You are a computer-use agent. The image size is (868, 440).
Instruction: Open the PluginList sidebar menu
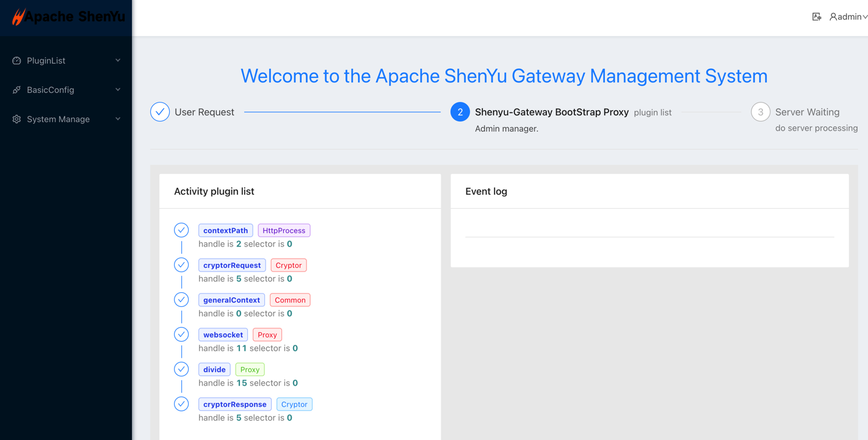coord(66,60)
